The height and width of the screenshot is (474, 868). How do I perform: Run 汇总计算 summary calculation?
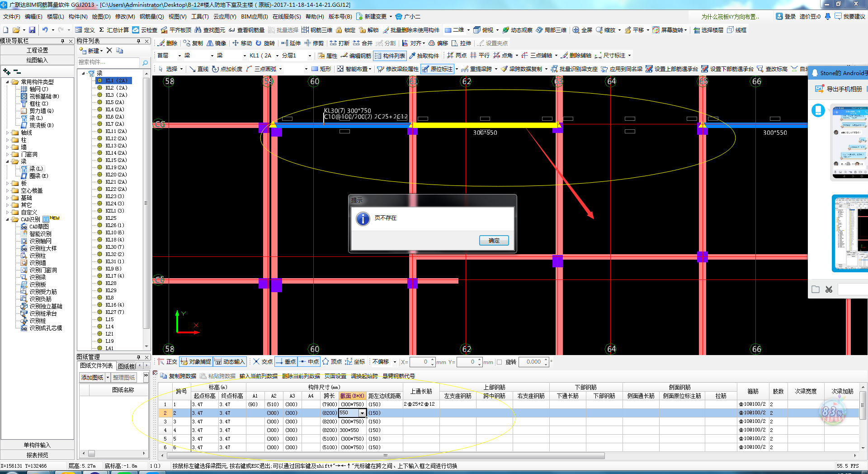(x=113, y=30)
